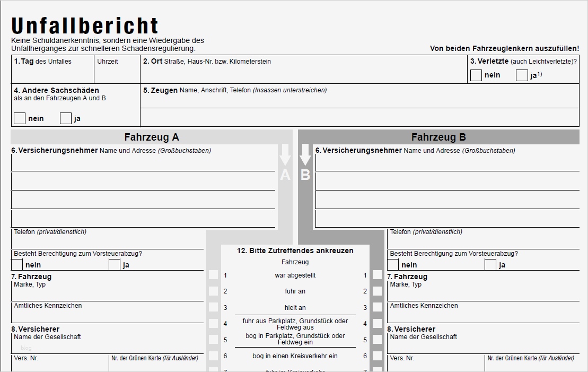This screenshot has width=588, height=372.
Task: Mark Fahrzeug A box 'bog in einen Kreisverkehr ein'
Action: pos(213,356)
